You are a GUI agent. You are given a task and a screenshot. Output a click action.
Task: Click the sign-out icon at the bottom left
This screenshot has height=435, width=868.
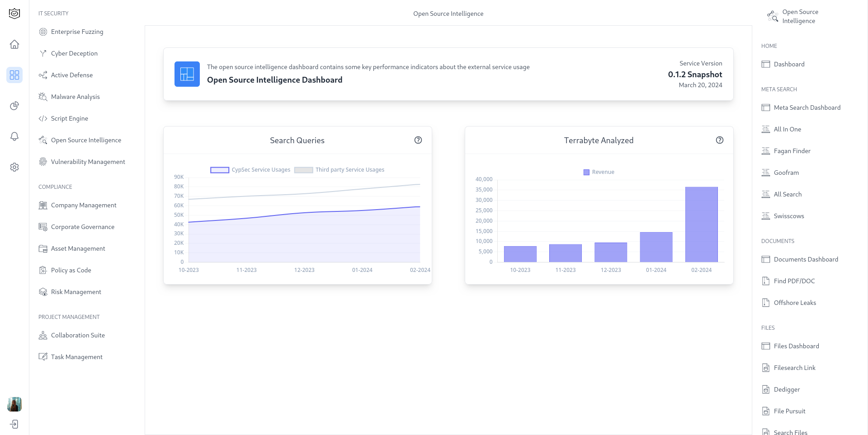[x=14, y=424]
